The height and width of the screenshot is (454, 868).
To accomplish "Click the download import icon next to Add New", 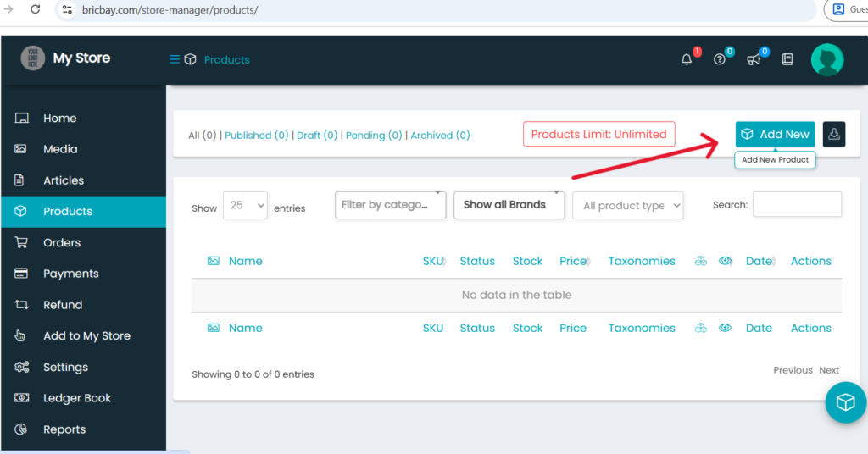I will pos(834,134).
